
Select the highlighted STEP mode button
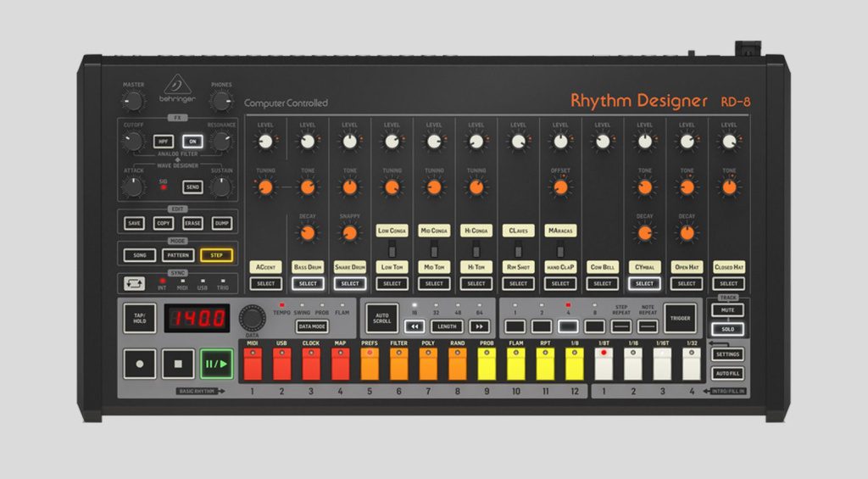(216, 255)
